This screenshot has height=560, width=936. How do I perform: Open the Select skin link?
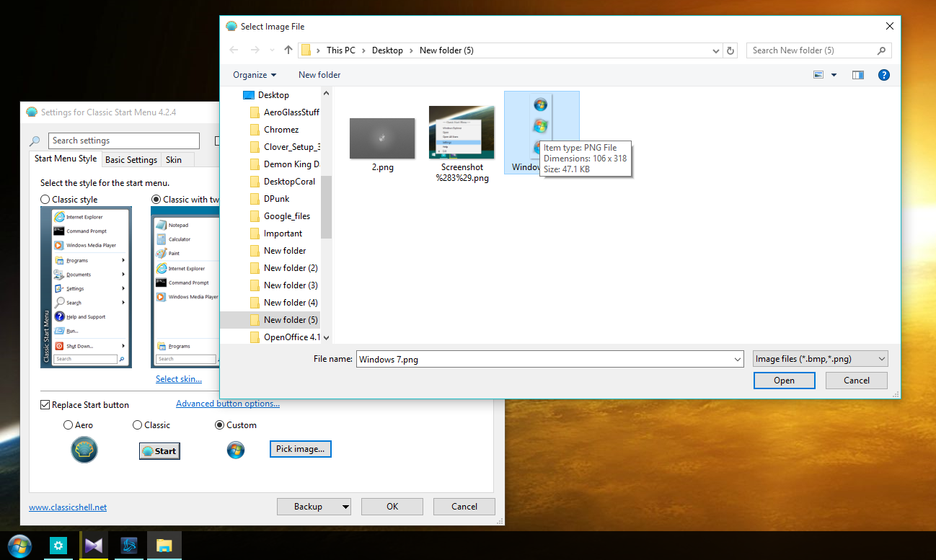(179, 378)
